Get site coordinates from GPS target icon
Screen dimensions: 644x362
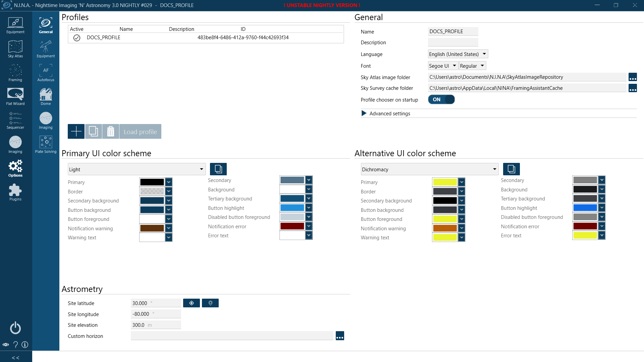tap(192, 303)
